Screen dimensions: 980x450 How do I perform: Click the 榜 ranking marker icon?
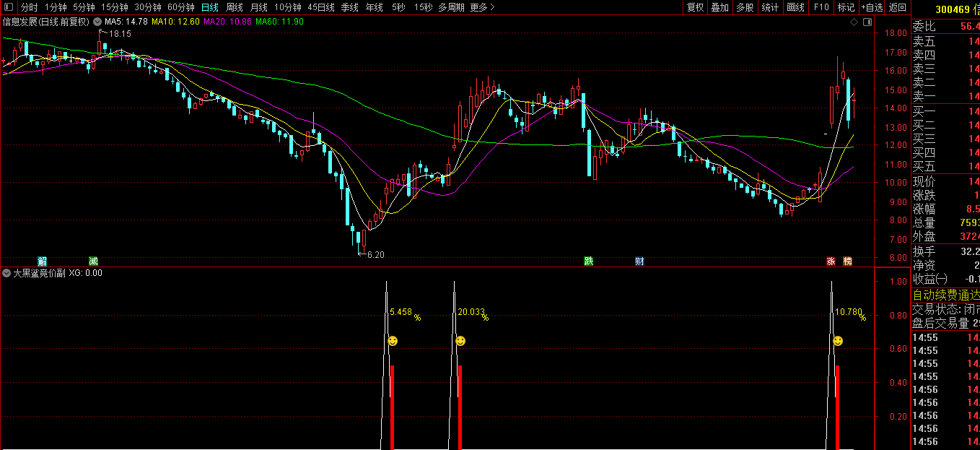tap(847, 261)
